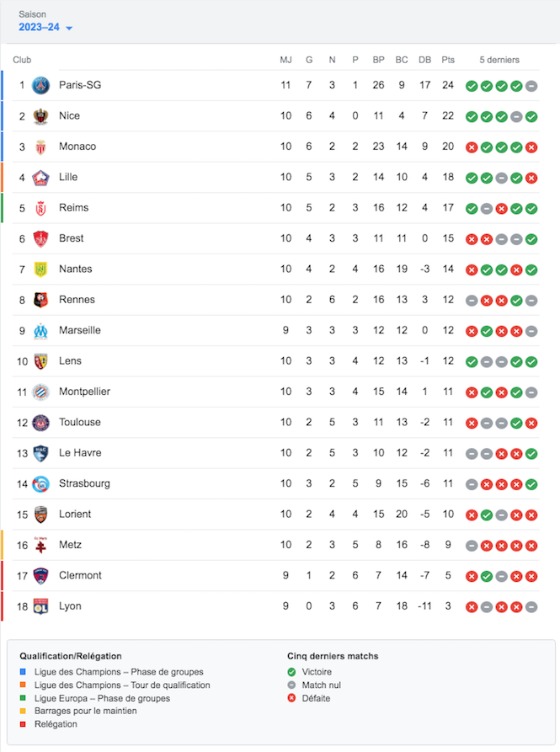Click the Nice club logo
Image resolution: width=560 pixels, height=752 pixels.
pyautogui.click(x=40, y=116)
